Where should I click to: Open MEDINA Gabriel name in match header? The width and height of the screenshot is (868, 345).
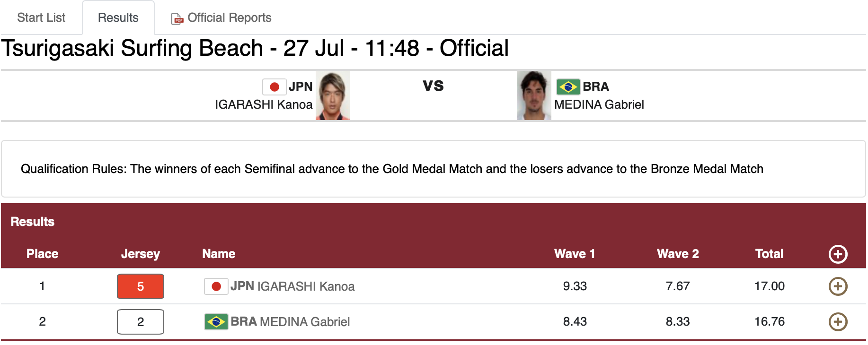point(599,104)
